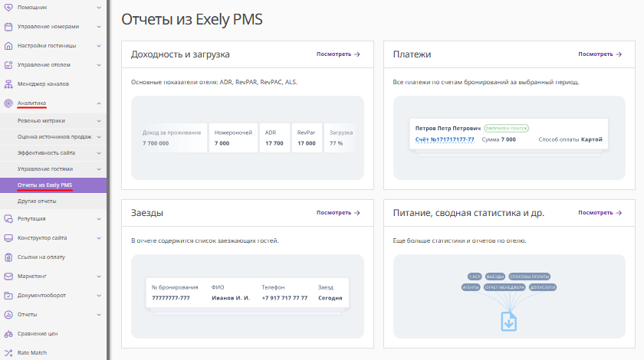This screenshot has height=360, width=644.
Task: Click the Помощник heart icon in sidebar
Action: click(x=8, y=8)
